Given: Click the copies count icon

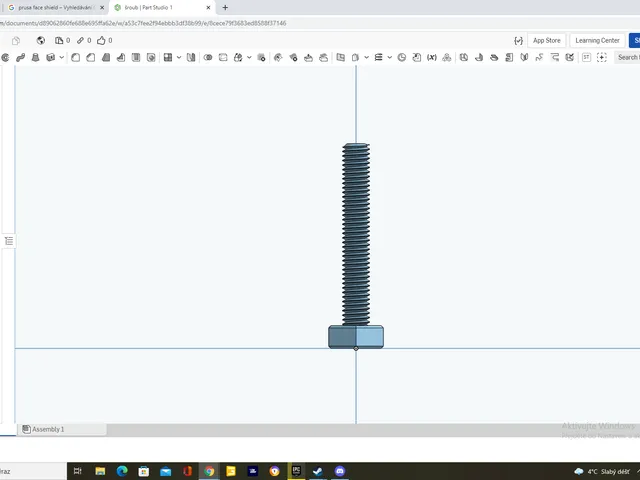Looking at the screenshot, I should point(59,40).
